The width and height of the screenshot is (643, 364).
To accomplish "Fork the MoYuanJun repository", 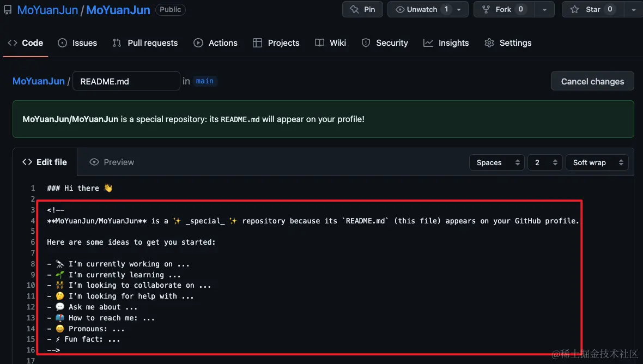I will [x=504, y=9].
